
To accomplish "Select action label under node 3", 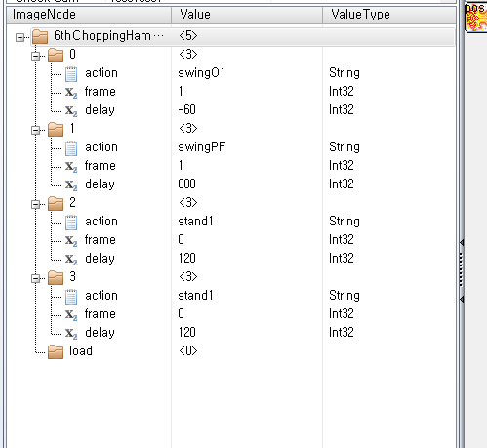I will click(101, 296).
